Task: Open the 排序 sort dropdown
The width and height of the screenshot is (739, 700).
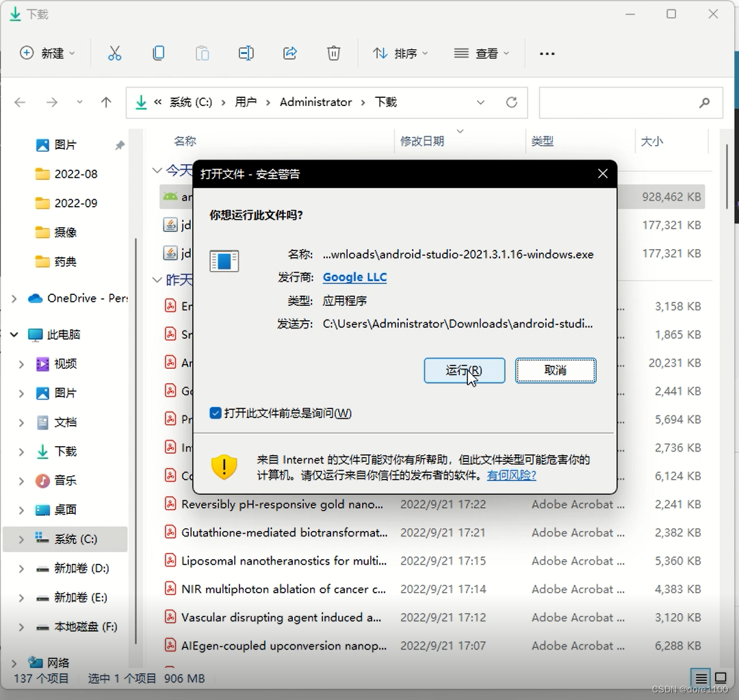Action: [x=400, y=53]
